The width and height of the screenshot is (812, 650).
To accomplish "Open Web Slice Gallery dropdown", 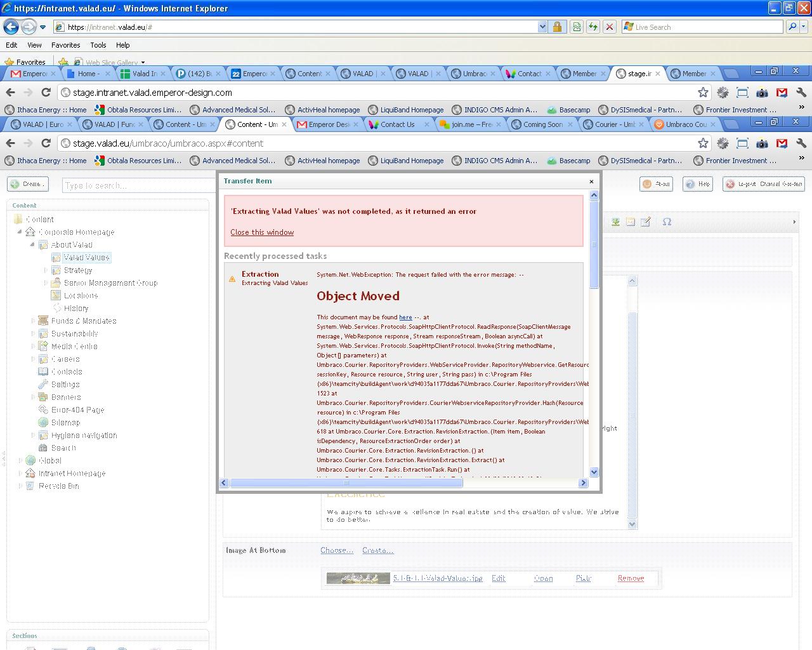I will point(143,62).
